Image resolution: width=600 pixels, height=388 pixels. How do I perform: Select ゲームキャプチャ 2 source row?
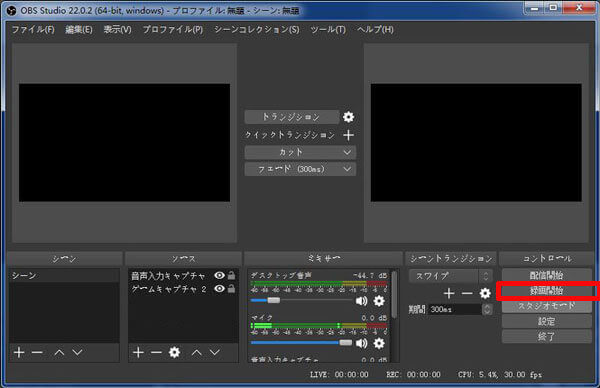(183, 289)
